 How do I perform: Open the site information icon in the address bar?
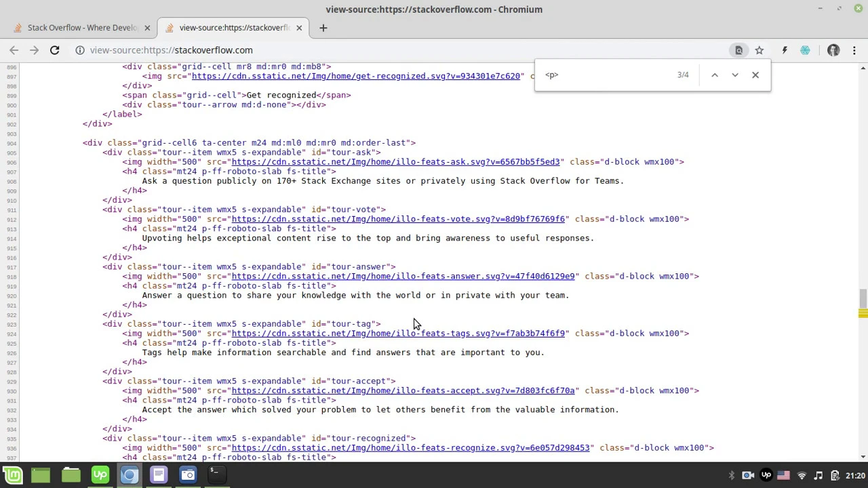coord(79,50)
